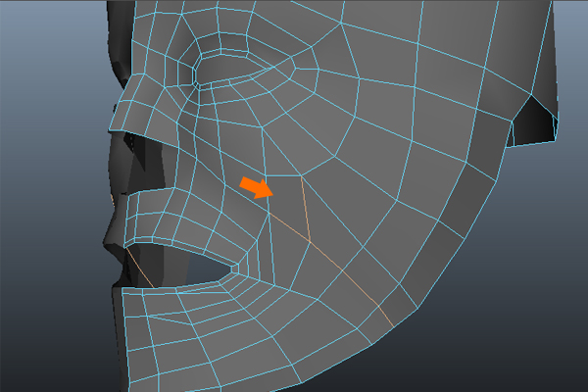The image size is (588, 392).
Task: Select the short orange edge on the cheek
Action: pyautogui.click(x=306, y=208)
